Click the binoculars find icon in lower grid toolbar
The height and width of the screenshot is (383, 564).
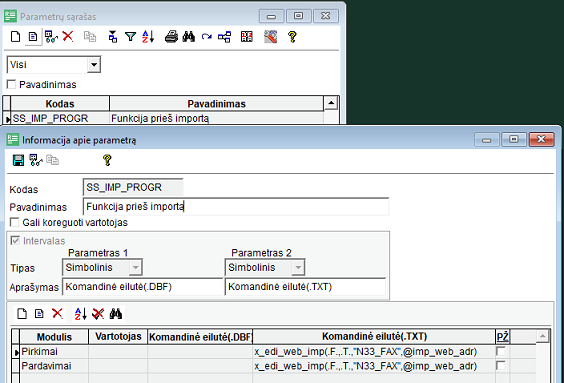point(115,314)
